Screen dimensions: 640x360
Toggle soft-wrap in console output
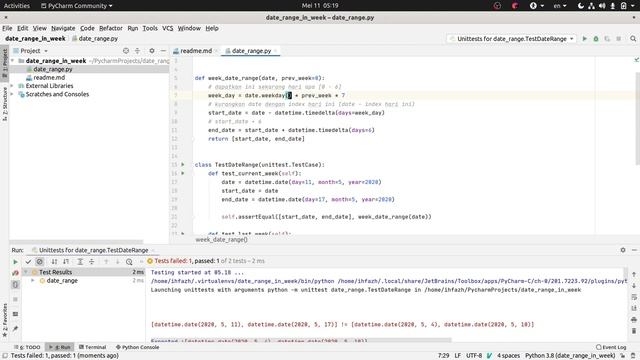[634, 297]
